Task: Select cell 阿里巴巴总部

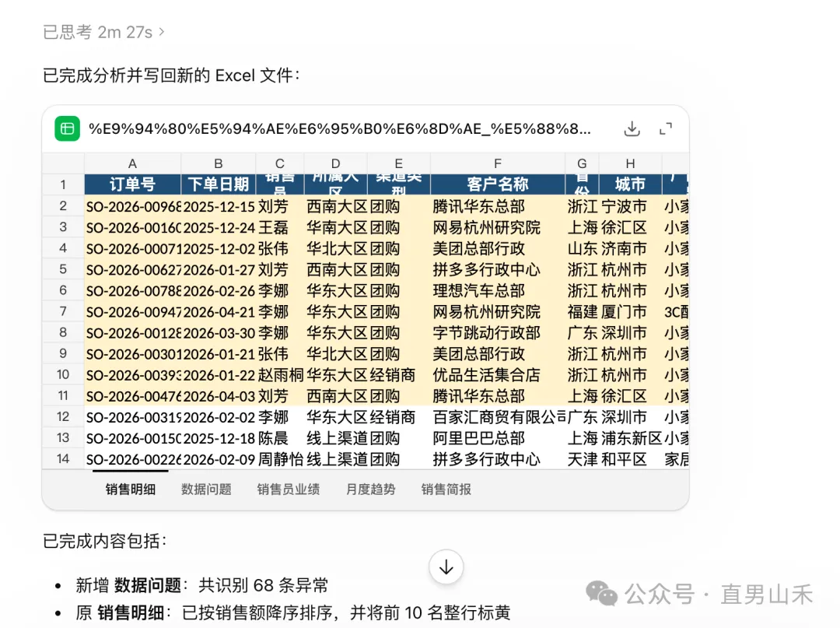Action: tap(498, 438)
